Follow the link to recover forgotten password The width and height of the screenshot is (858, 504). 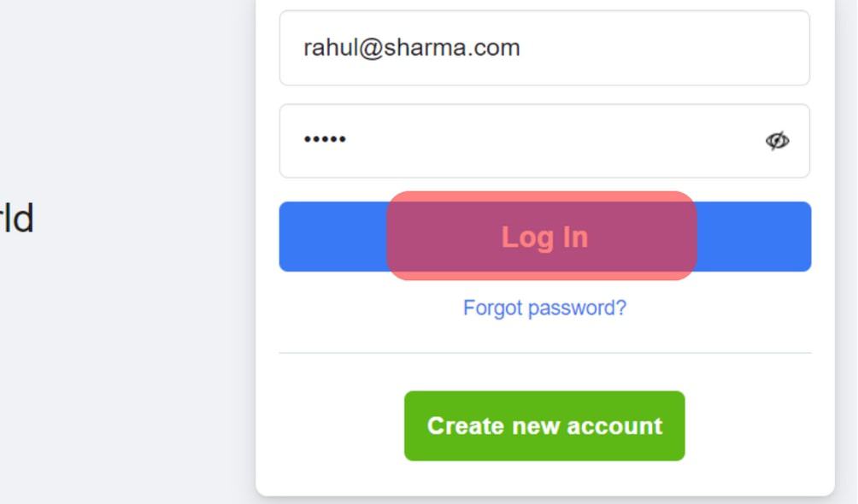[544, 308]
